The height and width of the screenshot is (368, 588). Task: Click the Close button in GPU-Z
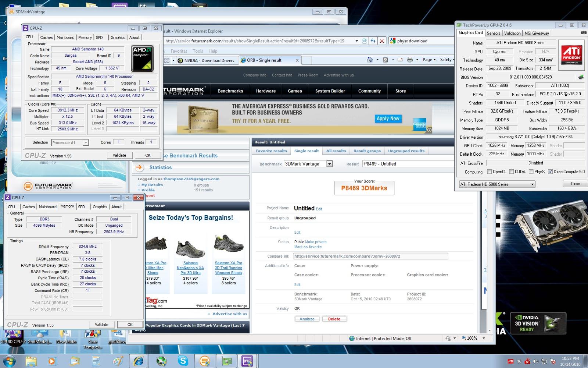[575, 184]
